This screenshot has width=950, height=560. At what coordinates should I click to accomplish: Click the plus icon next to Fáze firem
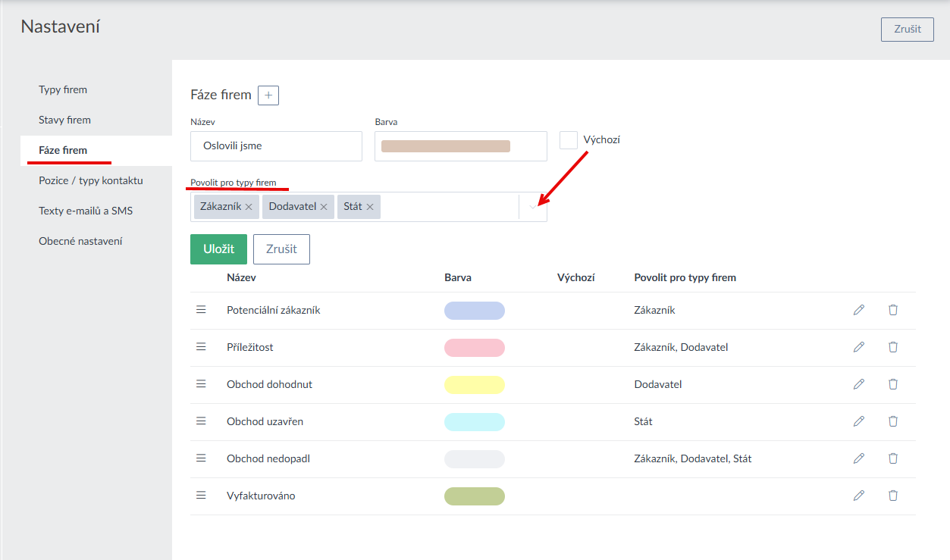[268, 95]
